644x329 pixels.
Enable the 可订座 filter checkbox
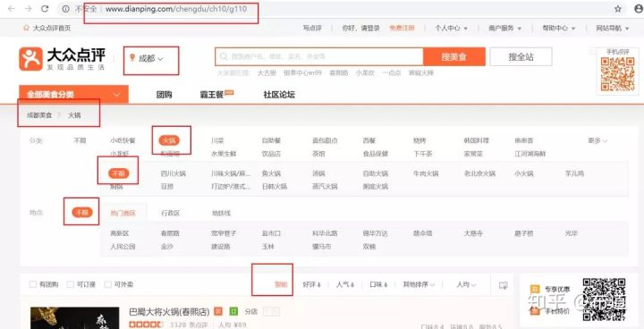[71, 284]
